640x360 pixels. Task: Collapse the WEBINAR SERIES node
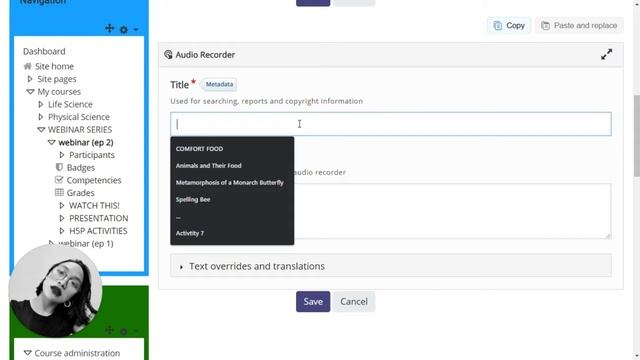point(41,129)
